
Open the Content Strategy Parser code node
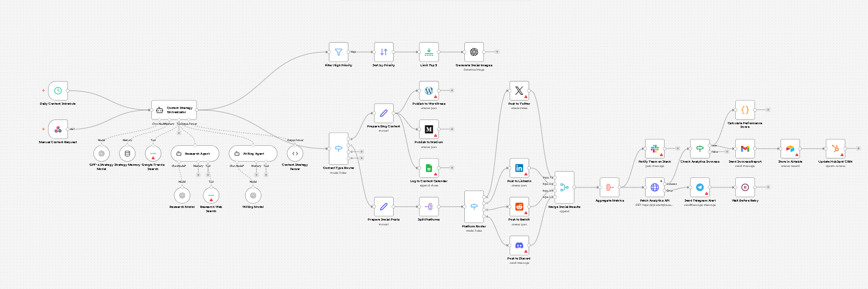click(295, 153)
